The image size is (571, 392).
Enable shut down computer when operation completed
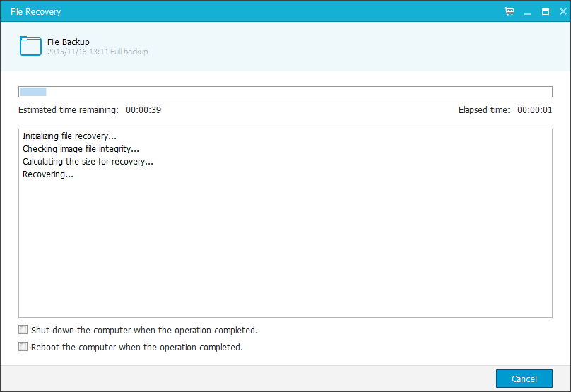(23, 330)
